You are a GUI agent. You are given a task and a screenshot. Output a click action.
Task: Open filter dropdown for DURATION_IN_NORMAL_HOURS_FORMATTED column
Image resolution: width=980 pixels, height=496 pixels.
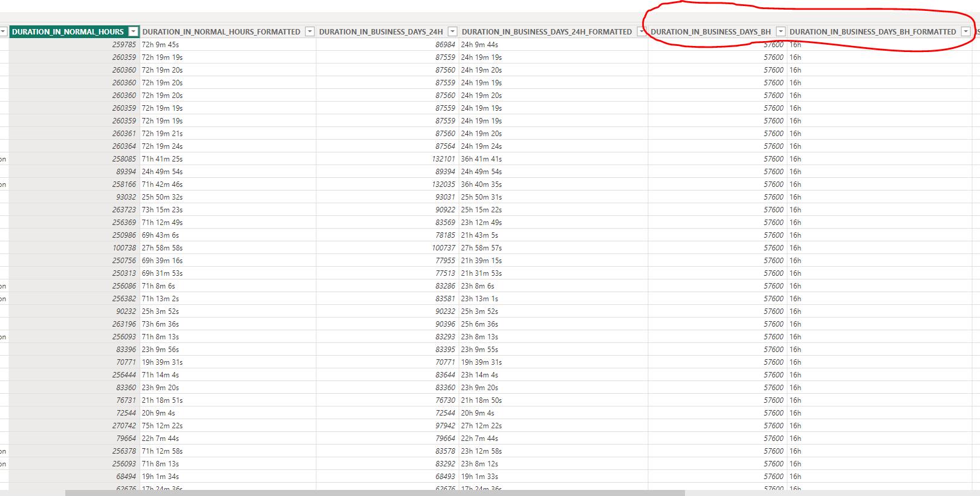tap(310, 31)
